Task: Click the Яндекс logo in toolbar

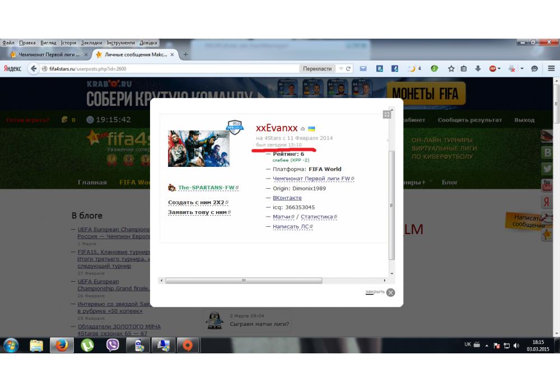Action: pyautogui.click(x=12, y=68)
